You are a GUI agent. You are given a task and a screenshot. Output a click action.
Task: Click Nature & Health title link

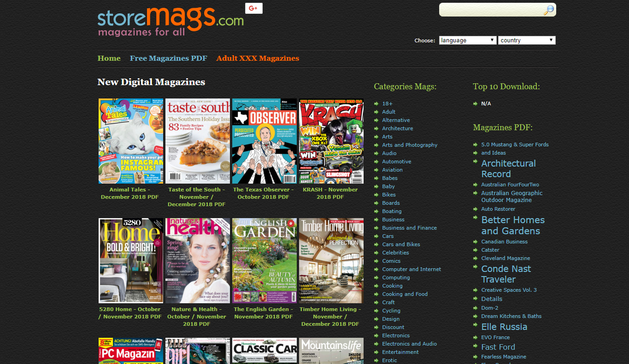197,317
